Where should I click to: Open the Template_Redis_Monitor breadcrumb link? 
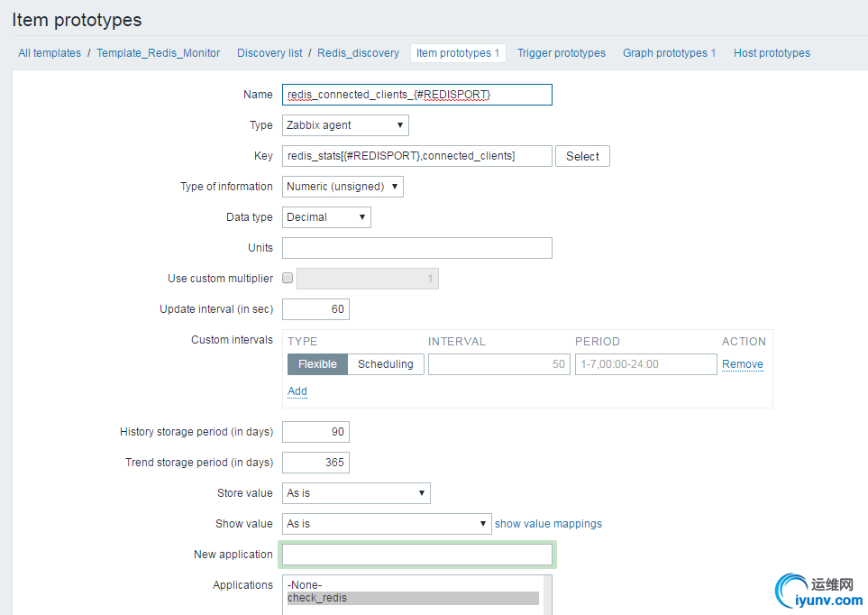pos(159,53)
